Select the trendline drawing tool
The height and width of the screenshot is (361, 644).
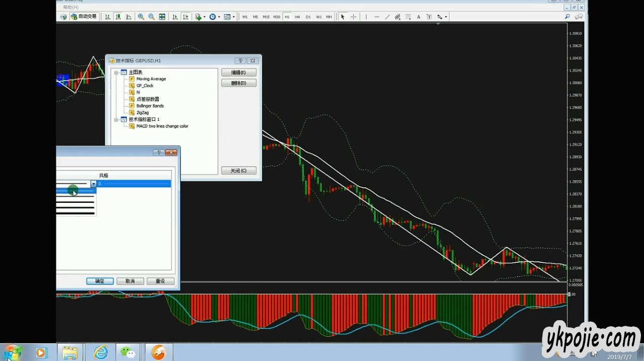tap(387, 17)
